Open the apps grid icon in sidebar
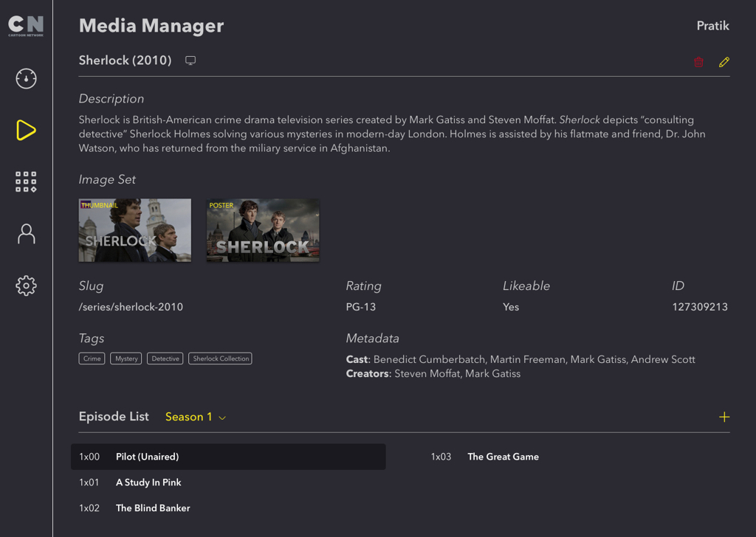Viewport: 756px width, 537px height. (x=26, y=181)
